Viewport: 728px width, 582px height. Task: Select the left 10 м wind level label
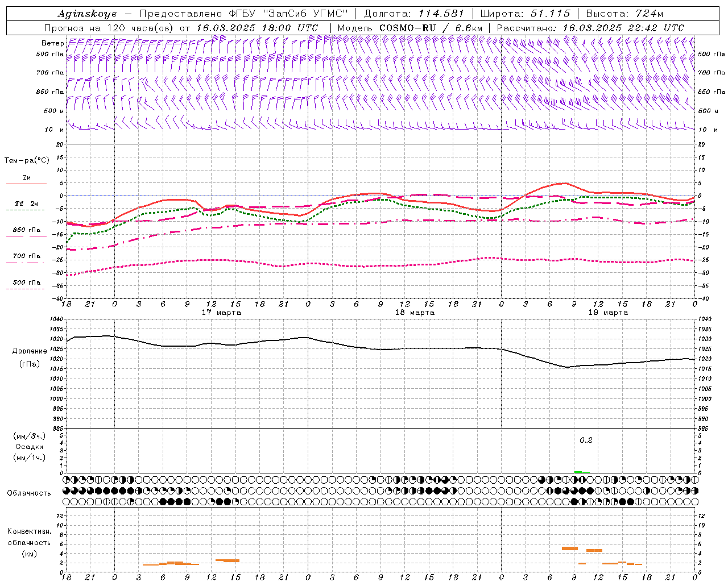point(54,130)
